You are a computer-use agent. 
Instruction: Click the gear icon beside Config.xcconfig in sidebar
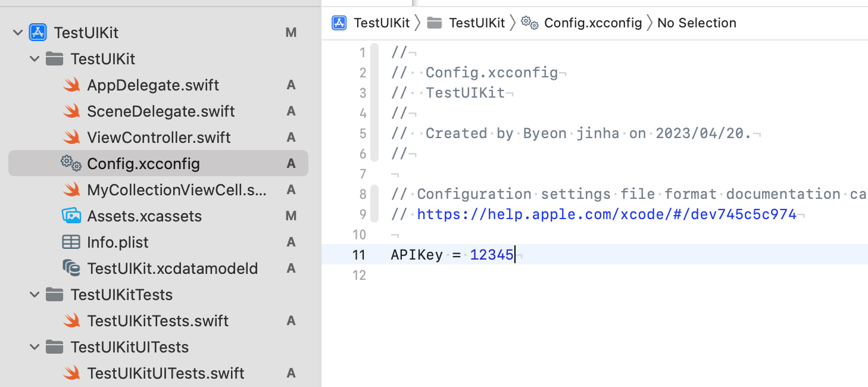(71, 164)
